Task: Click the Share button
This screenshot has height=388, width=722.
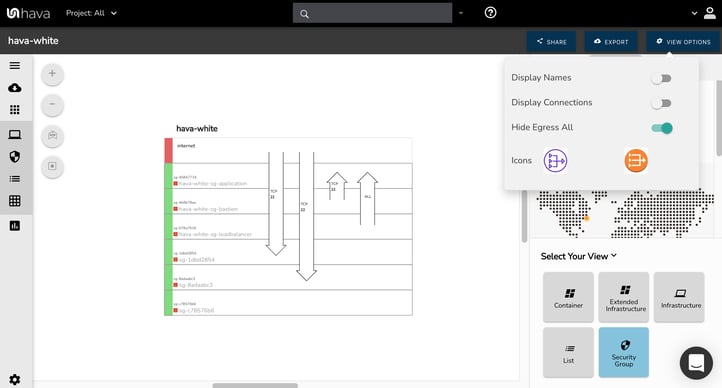Action: tap(551, 41)
